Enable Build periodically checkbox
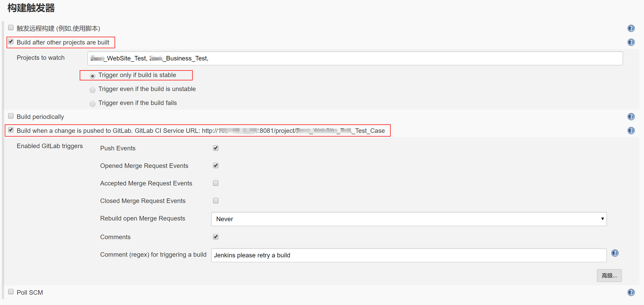 click(11, 116)
